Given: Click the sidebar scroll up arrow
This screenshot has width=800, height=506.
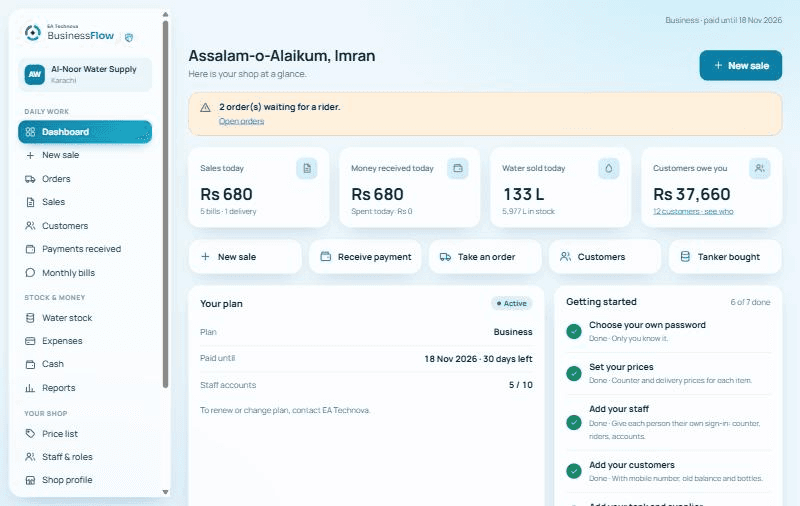Looking at the screenshot, I should click(165, 15).
